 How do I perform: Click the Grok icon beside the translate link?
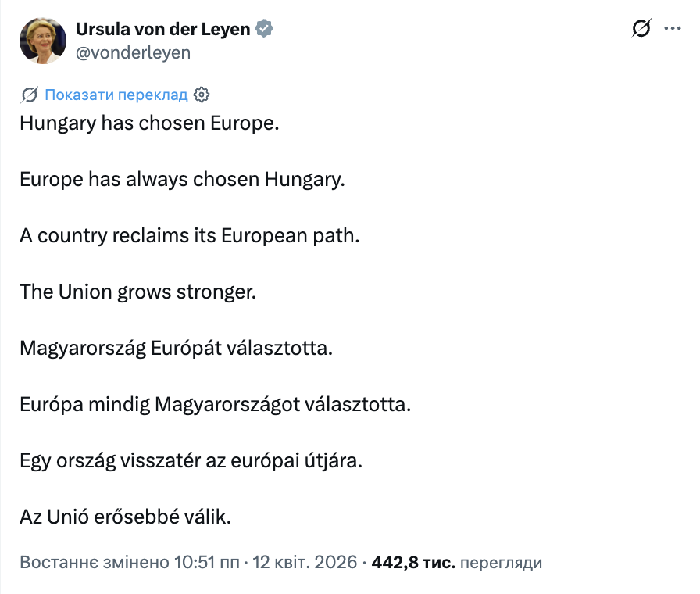[29, 94]
